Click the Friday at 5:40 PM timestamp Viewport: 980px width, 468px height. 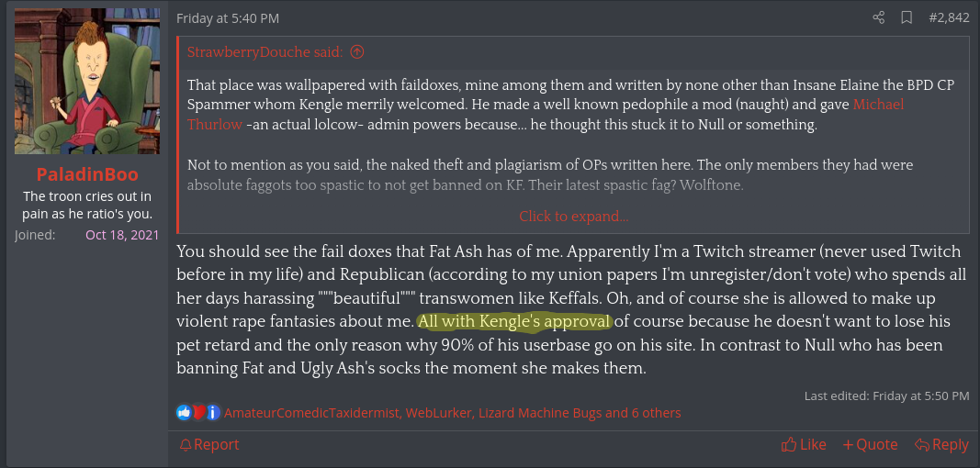[228, 18]
